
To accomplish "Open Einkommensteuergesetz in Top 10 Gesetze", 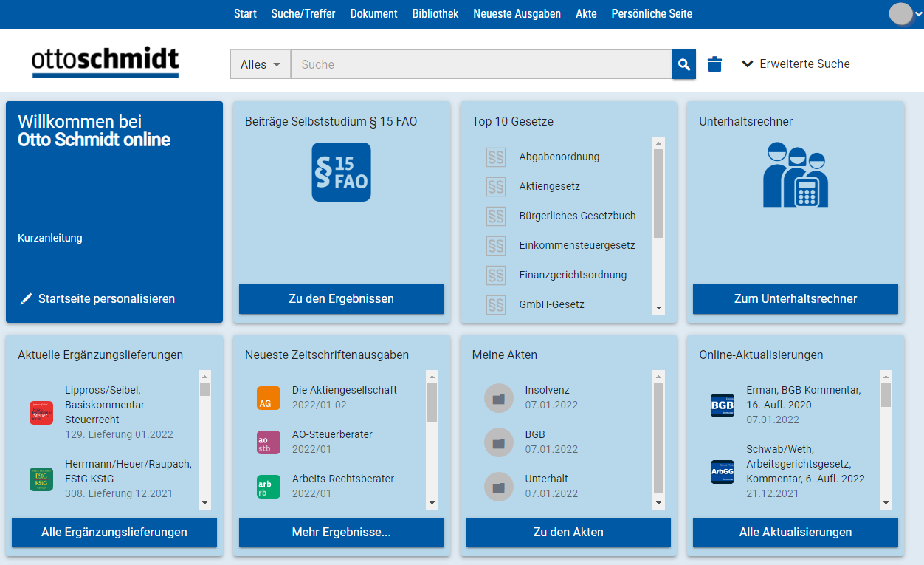I will tap(577, 245).
